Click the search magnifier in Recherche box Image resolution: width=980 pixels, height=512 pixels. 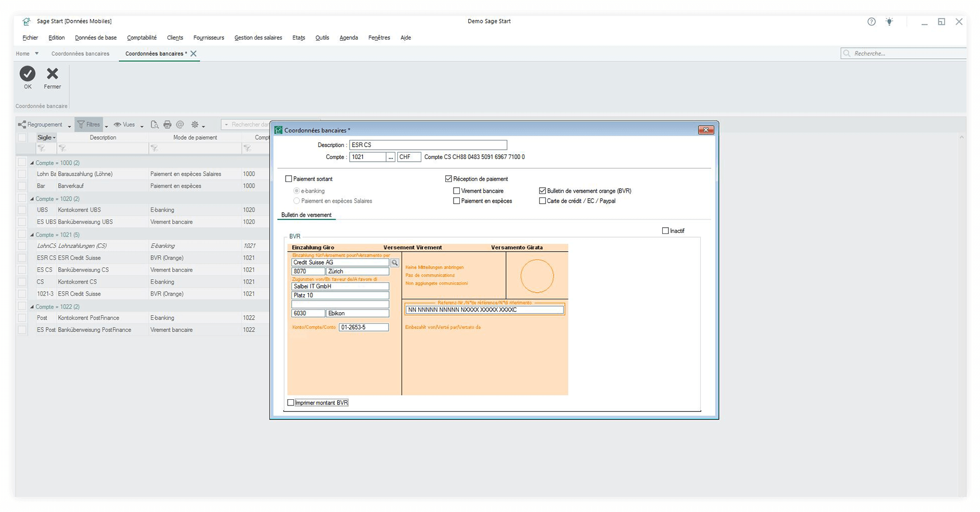point(847,54)
